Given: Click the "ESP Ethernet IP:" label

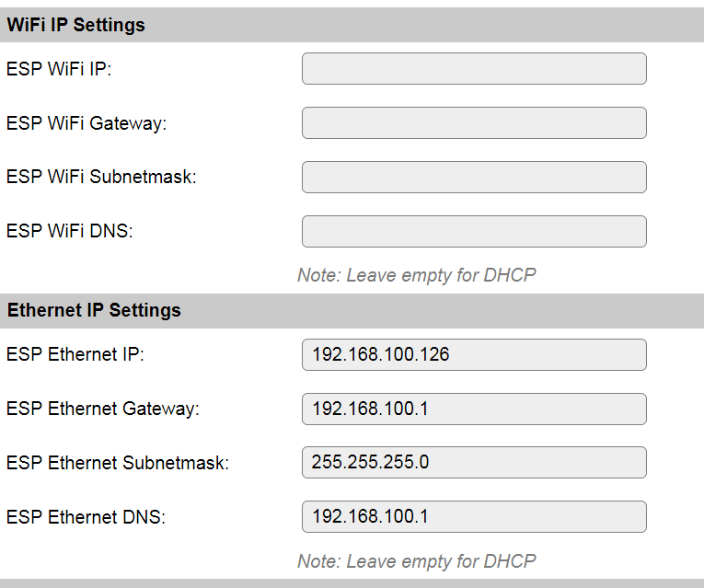Looking at the screenshot, I should click(x=75, y=354).
